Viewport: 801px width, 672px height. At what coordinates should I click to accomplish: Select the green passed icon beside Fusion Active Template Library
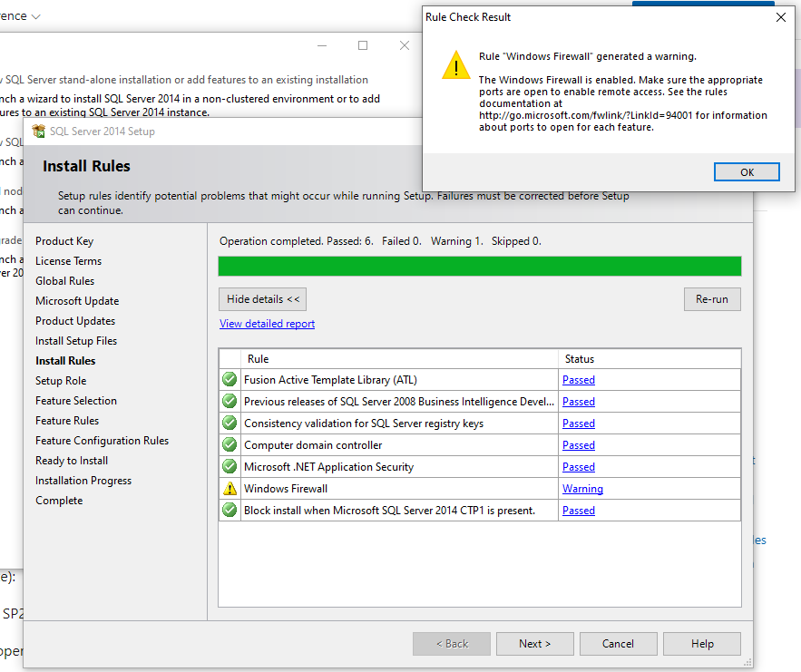click(x=229, y=379)
